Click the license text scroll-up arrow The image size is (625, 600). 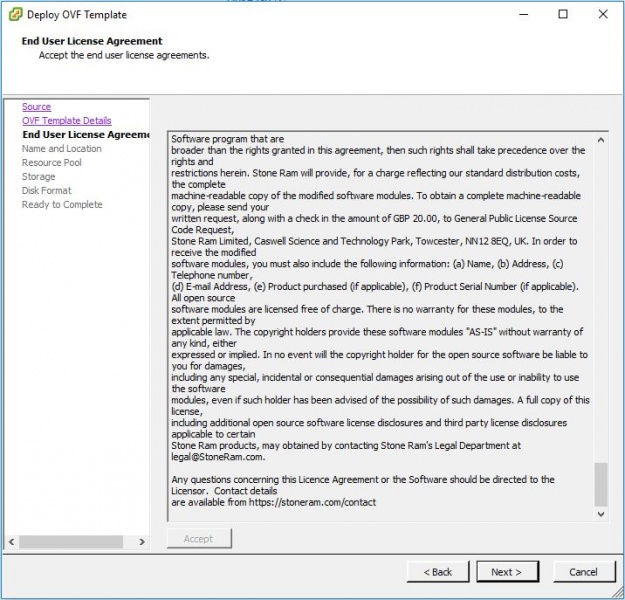tap(601, 140)
